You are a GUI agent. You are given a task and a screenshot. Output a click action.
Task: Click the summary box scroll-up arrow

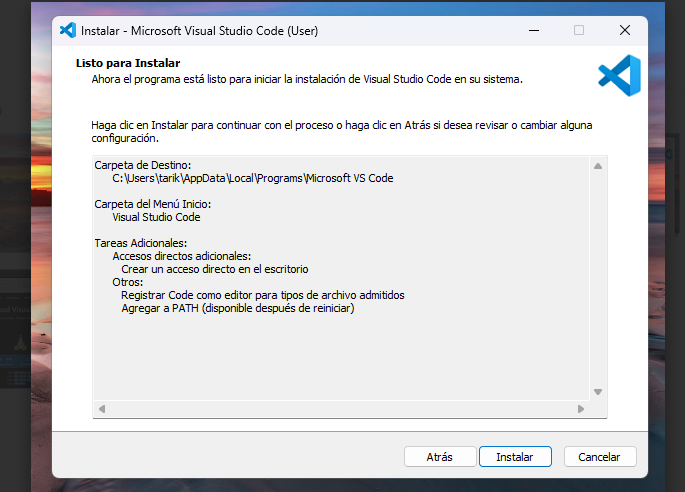pos(598,165)
